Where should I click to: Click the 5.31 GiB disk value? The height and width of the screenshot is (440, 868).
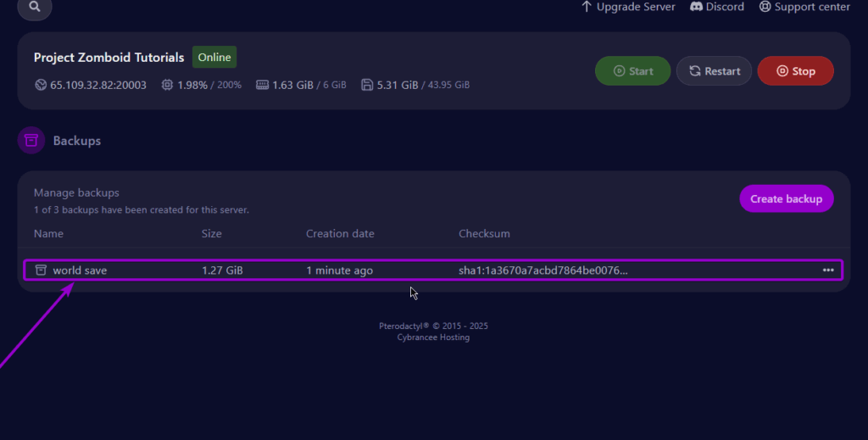click(398, 86)
